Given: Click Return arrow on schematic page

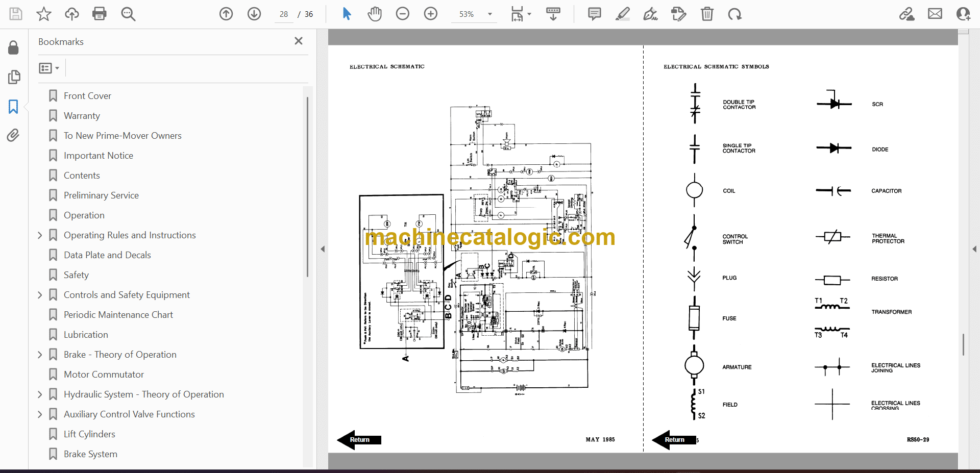Looking at the screenshot, I should click(359, 440).
